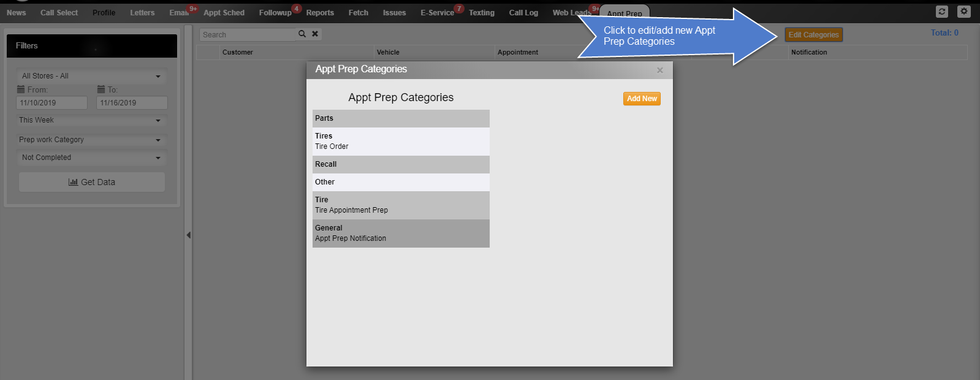The height and width of the screenshot is (380, 980).
Task: Click the Add New button
Action: [x=642, y=99]
